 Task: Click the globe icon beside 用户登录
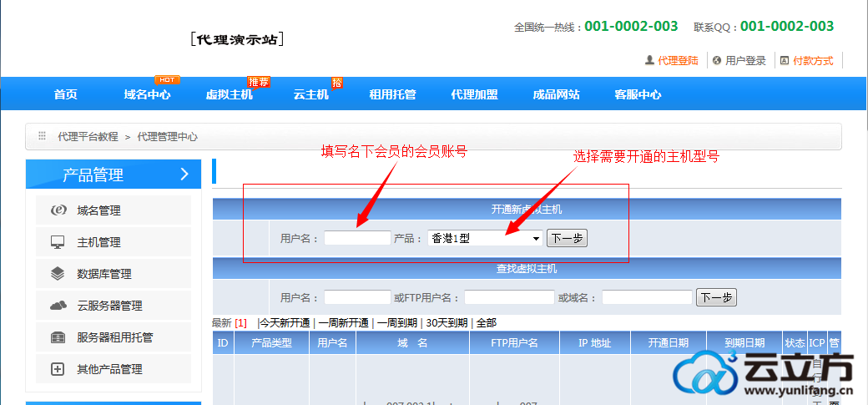(x=717, y=61)
